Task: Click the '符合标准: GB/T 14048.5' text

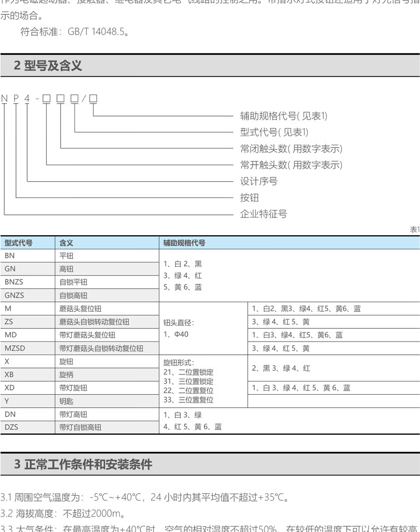Action: click(x=74, y=32)
